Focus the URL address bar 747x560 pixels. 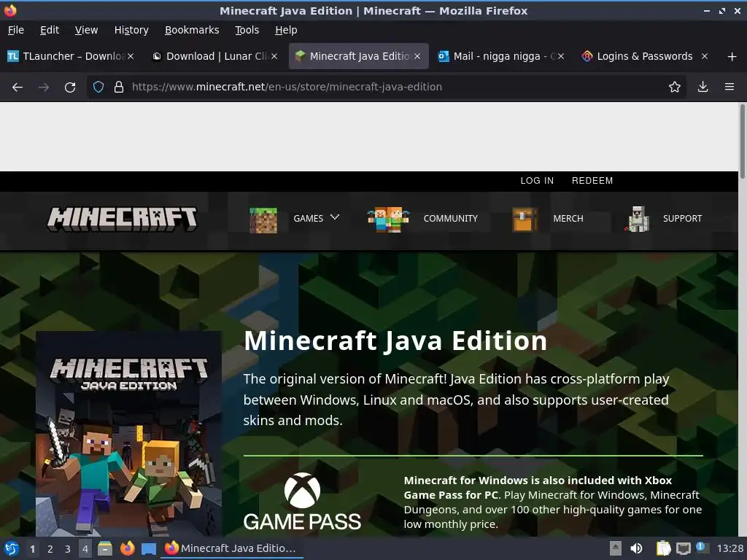coord(386,87)
